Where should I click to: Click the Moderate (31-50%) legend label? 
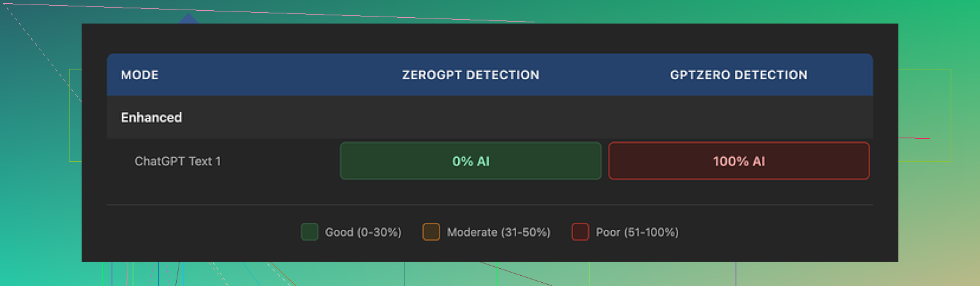click(x=498, y=232)
